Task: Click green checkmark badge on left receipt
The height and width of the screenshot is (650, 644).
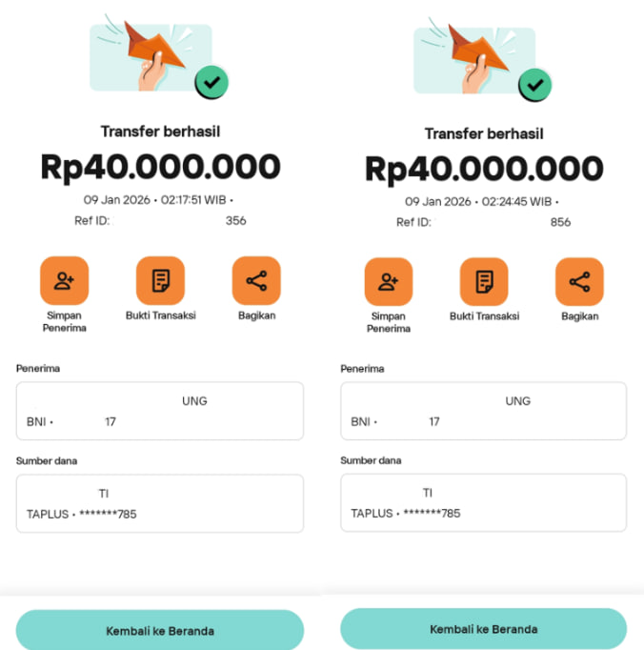Action: [x=211, y=83]
